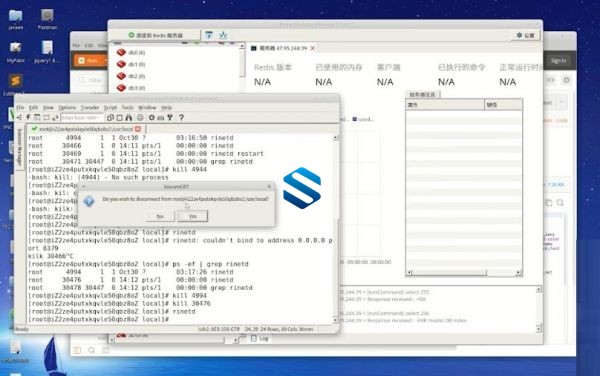Click the Reconnect toolbar icon in SecureCRT

click(46, 117)
